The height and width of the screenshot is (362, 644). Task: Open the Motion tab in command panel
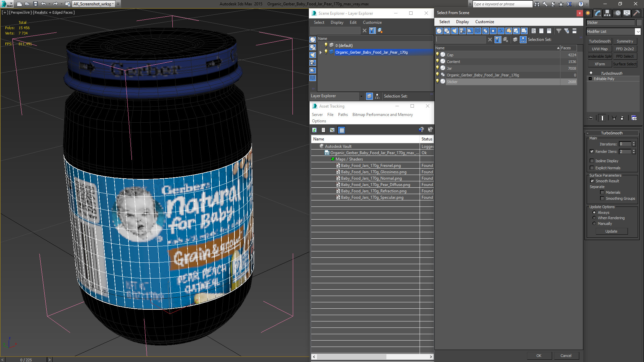(618, 13)
